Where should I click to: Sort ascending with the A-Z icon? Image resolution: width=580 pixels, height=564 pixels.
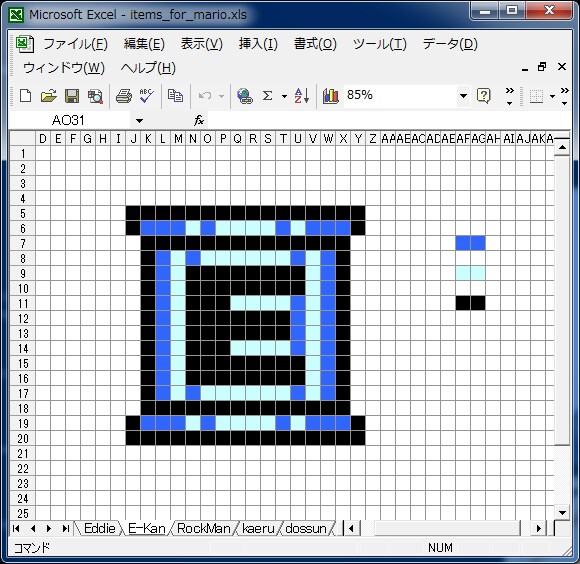coord(301,96)
